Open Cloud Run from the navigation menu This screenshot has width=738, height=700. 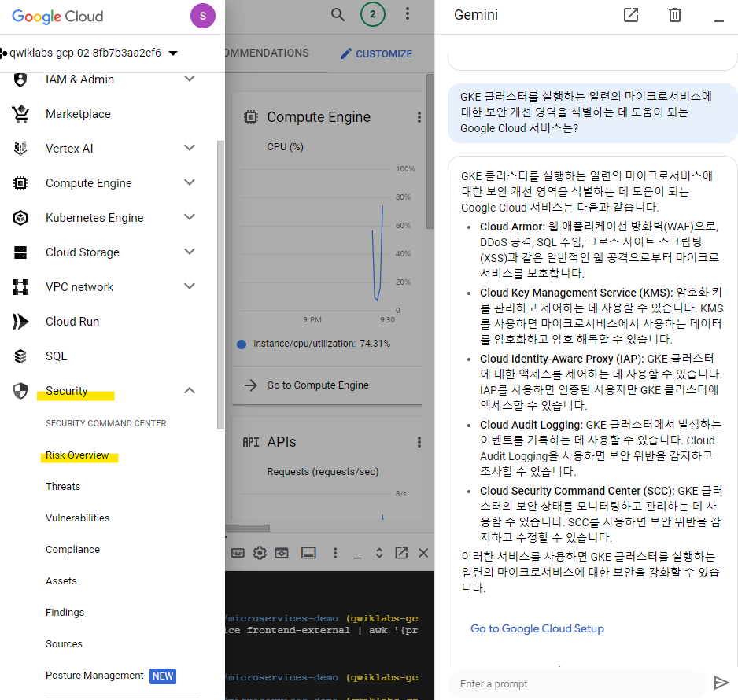click(72, 322)
